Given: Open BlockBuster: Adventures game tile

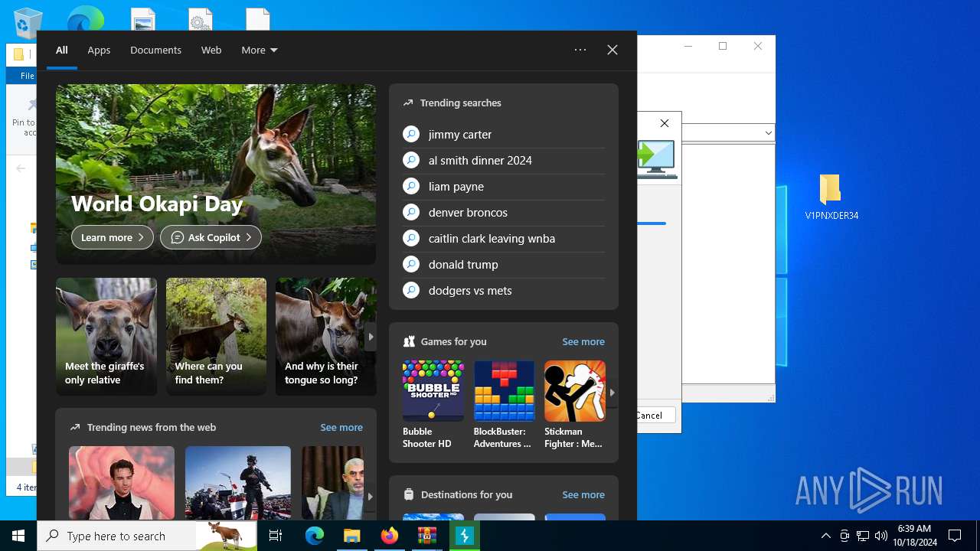Looking at the screenshot, I should pos(504,405).
